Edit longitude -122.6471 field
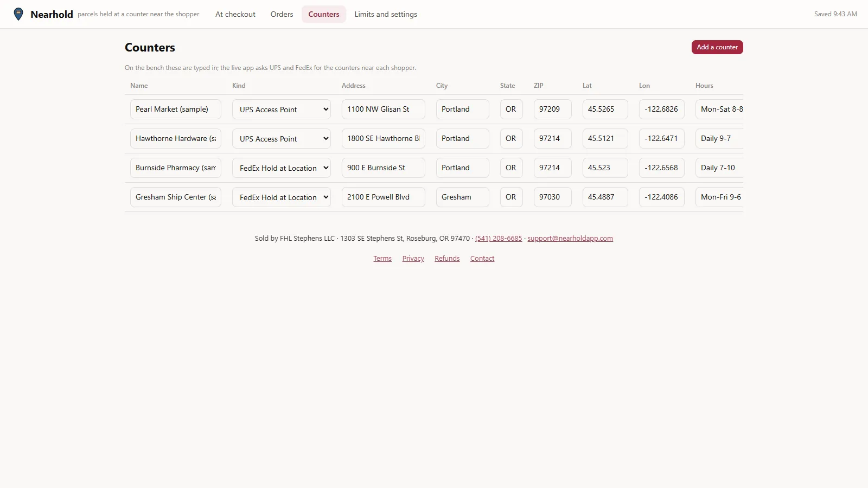 point(662,138)
